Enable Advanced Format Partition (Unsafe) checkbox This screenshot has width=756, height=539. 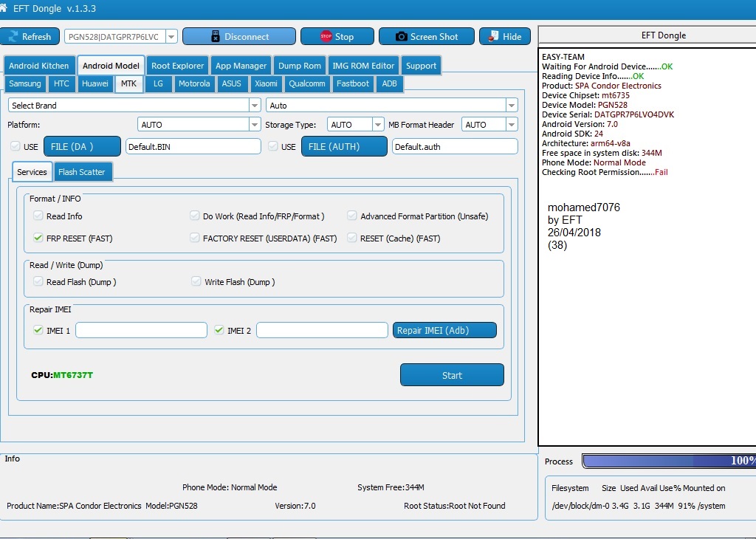tap(352, 216)
